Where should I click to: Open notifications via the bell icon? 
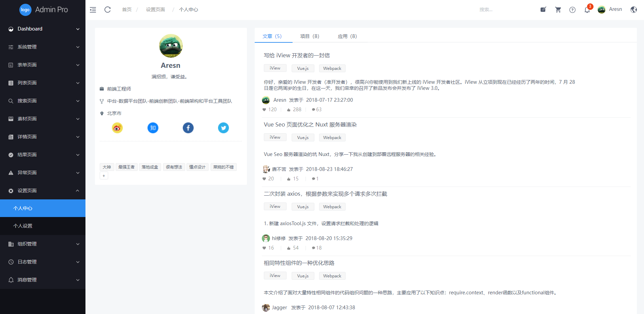(587, 11)
